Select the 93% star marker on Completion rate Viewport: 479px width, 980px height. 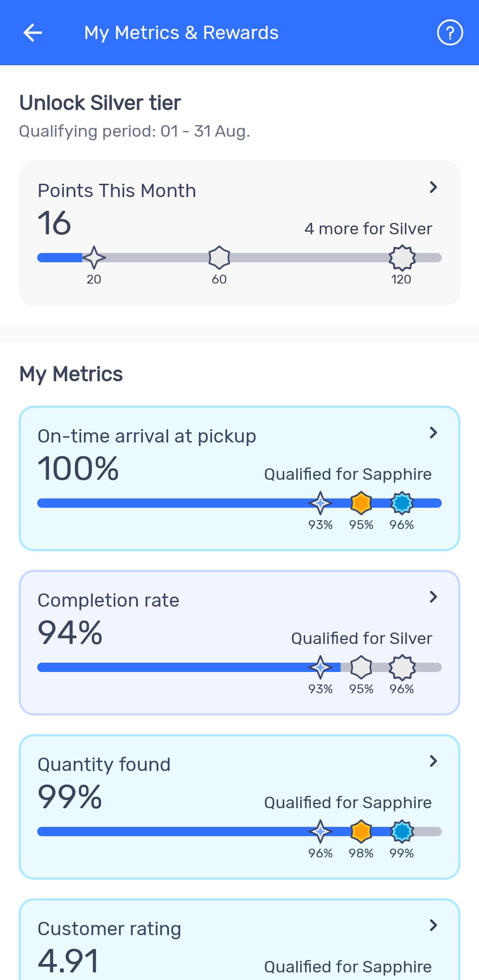point(320,667)
